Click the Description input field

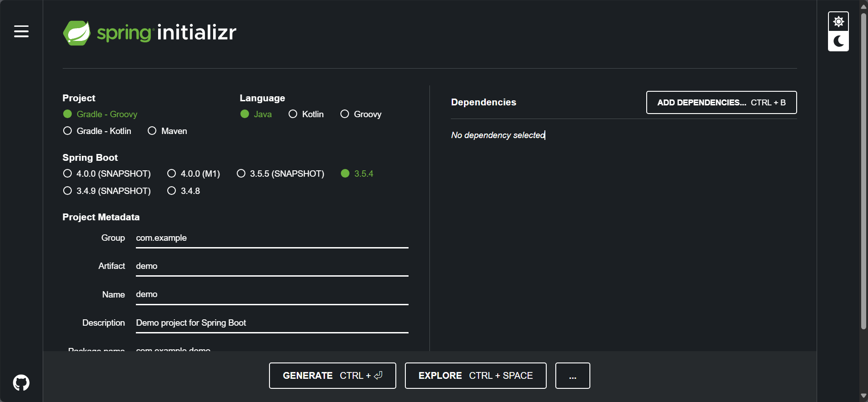[x=272, y=323]
